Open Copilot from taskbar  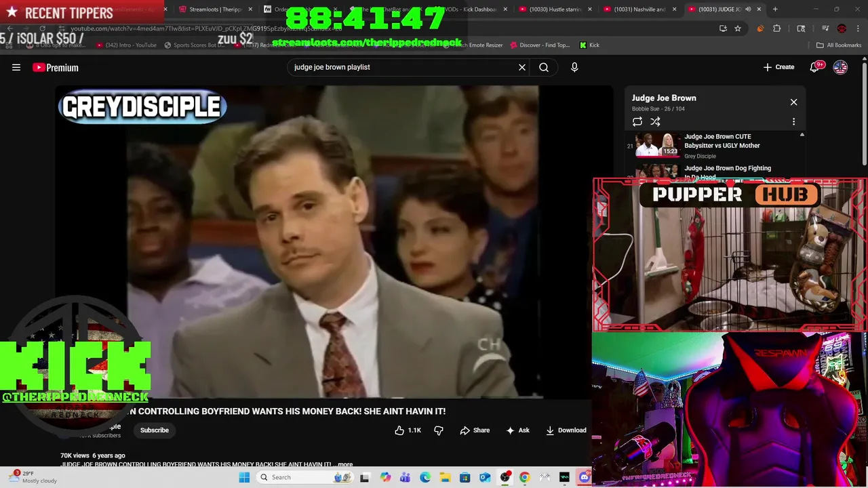(x=385, y=477)
